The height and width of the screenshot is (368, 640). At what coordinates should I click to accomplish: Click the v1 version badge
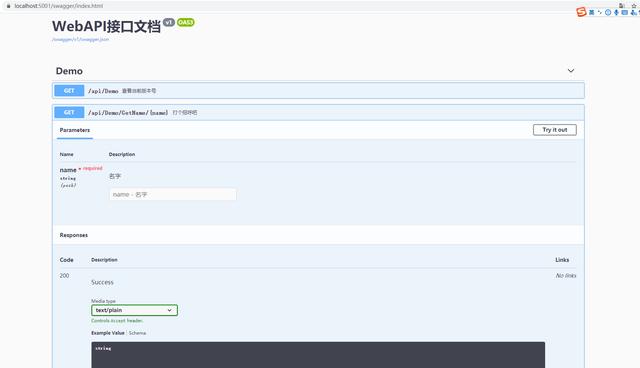pyautogui.click(x=169, y=22)
